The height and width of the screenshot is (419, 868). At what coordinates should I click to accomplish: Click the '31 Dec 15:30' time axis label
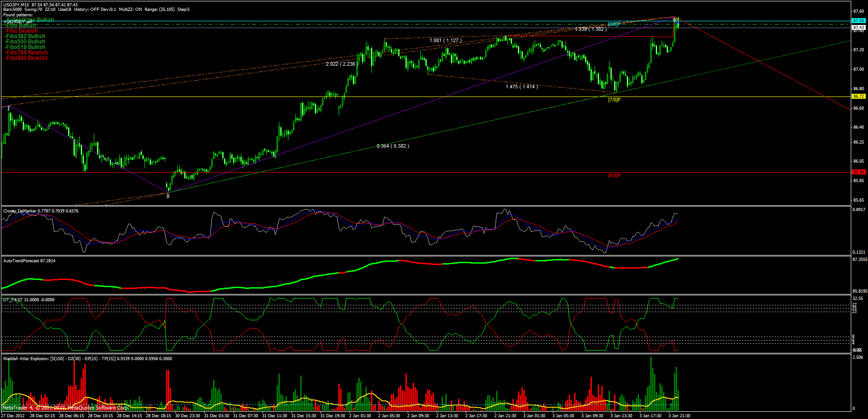[304, 416]
